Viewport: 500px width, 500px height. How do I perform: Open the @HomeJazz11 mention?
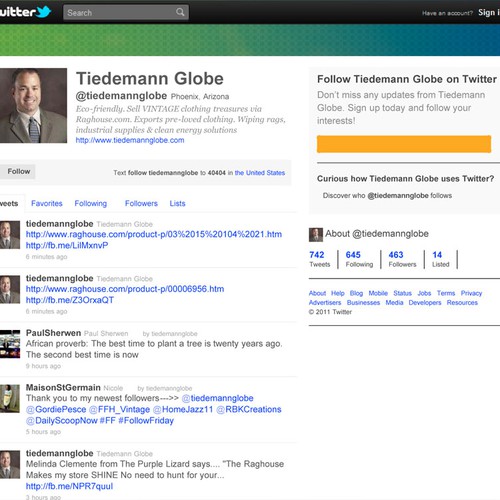click(x=183, y=409)
